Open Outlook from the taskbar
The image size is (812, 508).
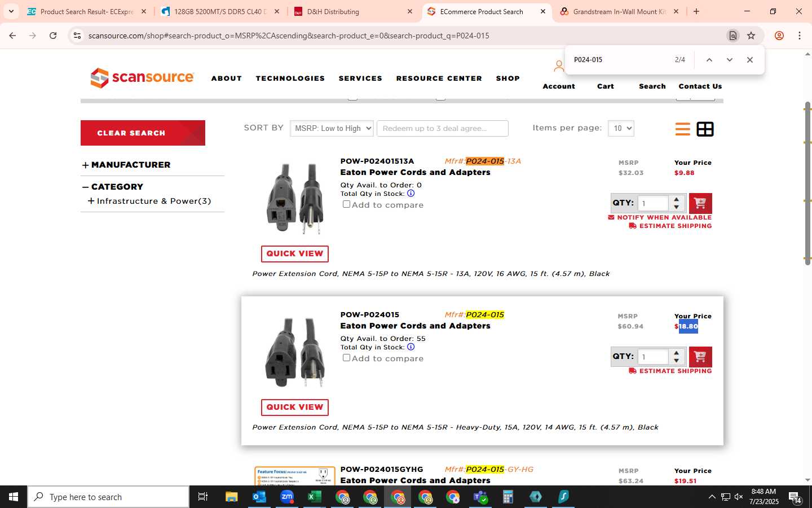pyautogui.click(x=259, y=497)
